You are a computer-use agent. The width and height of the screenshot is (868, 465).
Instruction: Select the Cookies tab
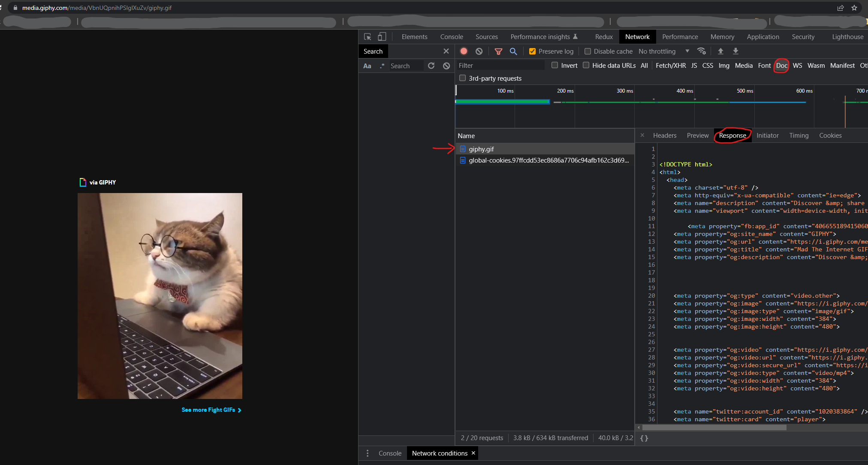830,136
